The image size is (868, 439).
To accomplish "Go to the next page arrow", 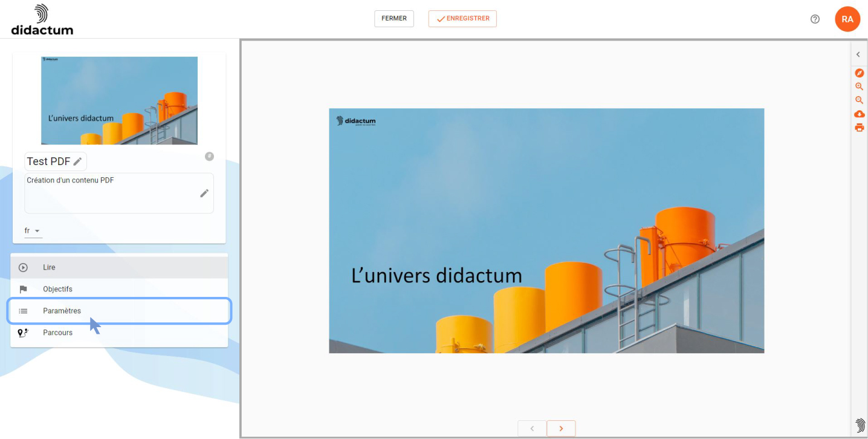I will point(561,428).
